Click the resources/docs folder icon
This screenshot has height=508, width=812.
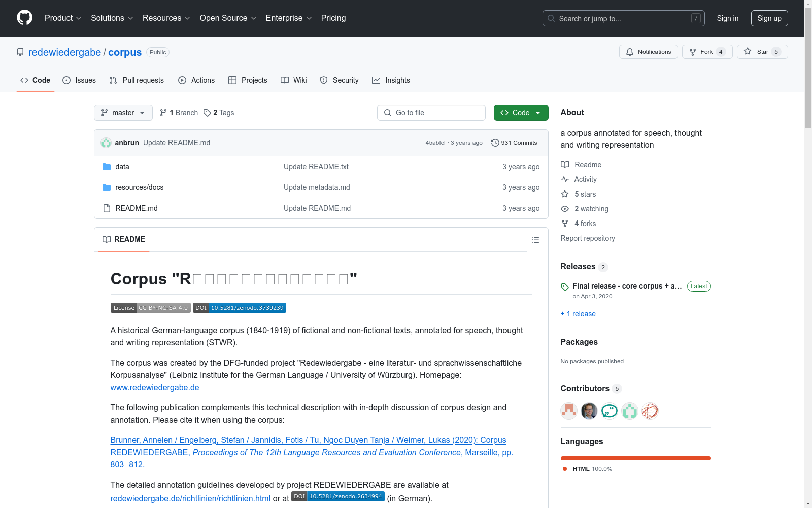click(107, 187)
